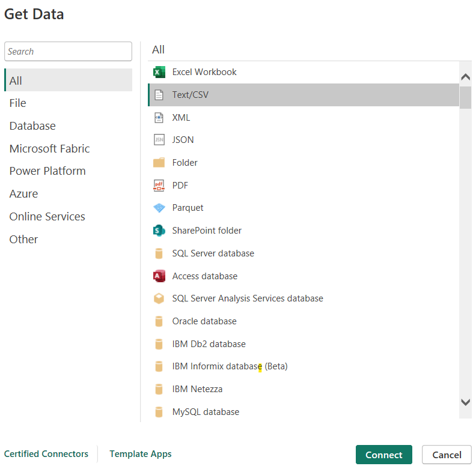
Task: Select the SharePoint folder label
Action: click(x=207, y=231)
